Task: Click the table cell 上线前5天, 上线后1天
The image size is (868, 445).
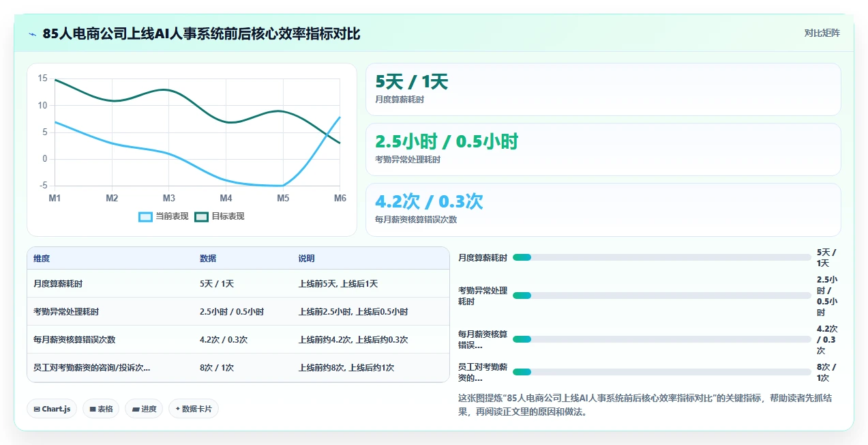Action: tap(338, 284)
